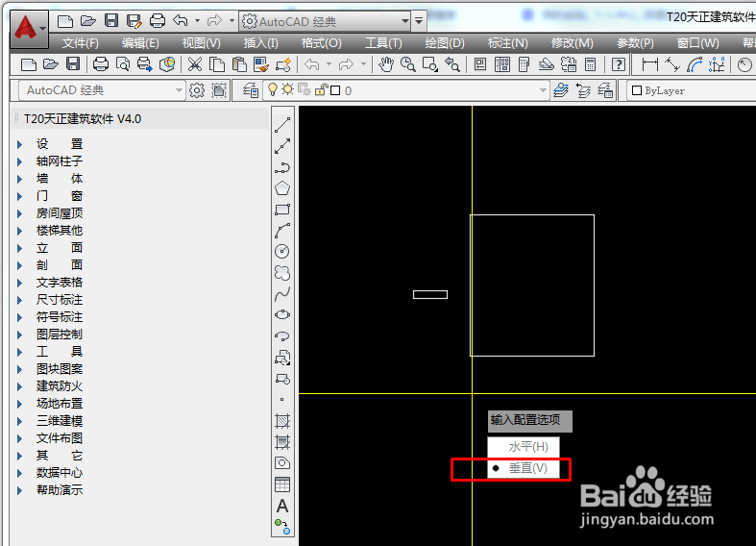756x546 pixels.
Task: Select the 垂直(V) option
Action: click(524, 468)
